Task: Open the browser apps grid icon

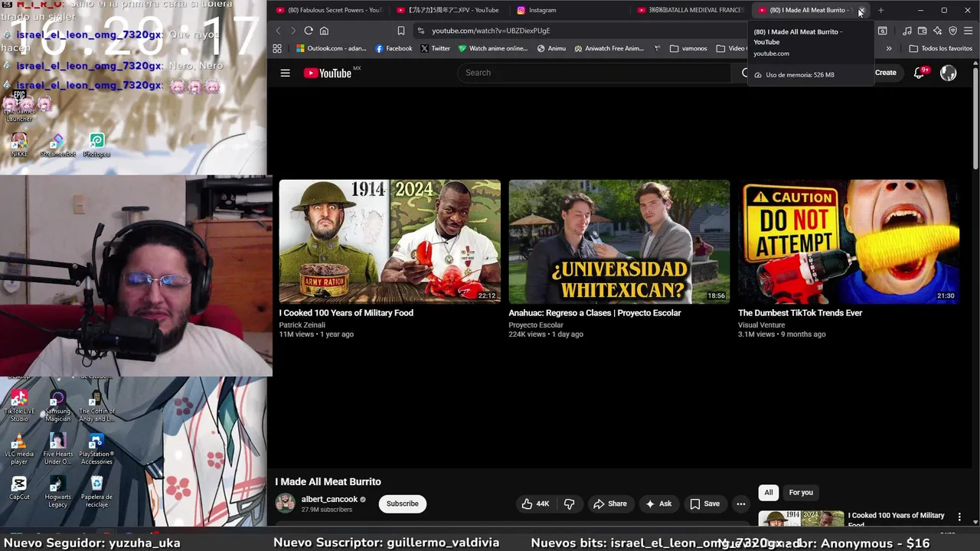Action: 277,48
